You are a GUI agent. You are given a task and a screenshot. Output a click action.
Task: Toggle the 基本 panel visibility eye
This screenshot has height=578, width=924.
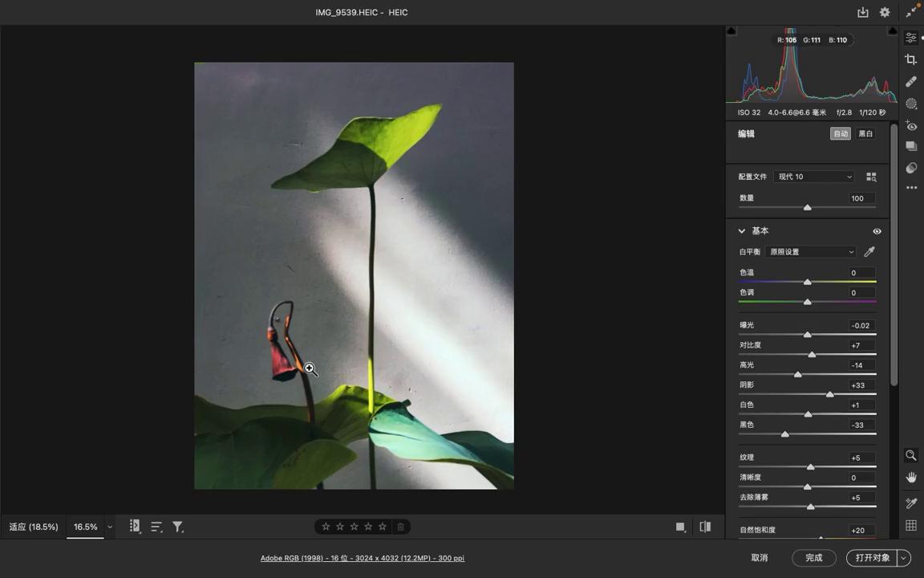pos(877,231)
